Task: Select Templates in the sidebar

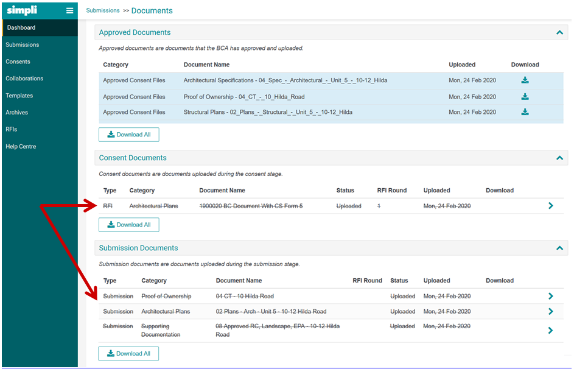Action: [x=19, y=96]
